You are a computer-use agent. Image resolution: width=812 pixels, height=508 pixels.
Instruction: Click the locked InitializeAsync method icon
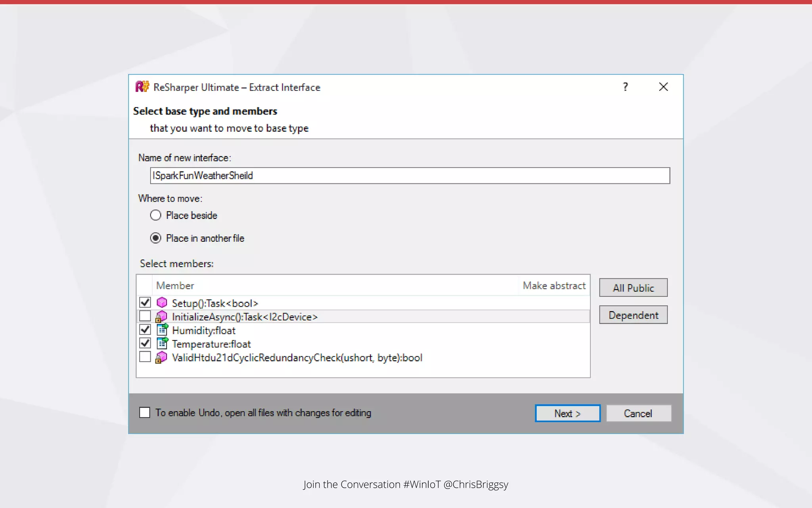pyautogui.click(x=161, y=317)
